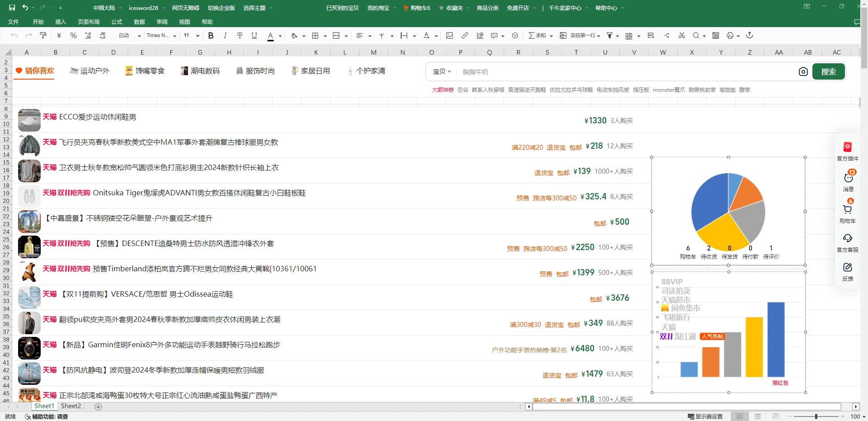Image resolution: width=868 pixels, height=421 pixels.
Task: Open the 数据 menu
Action: click(x=140, y=22)
